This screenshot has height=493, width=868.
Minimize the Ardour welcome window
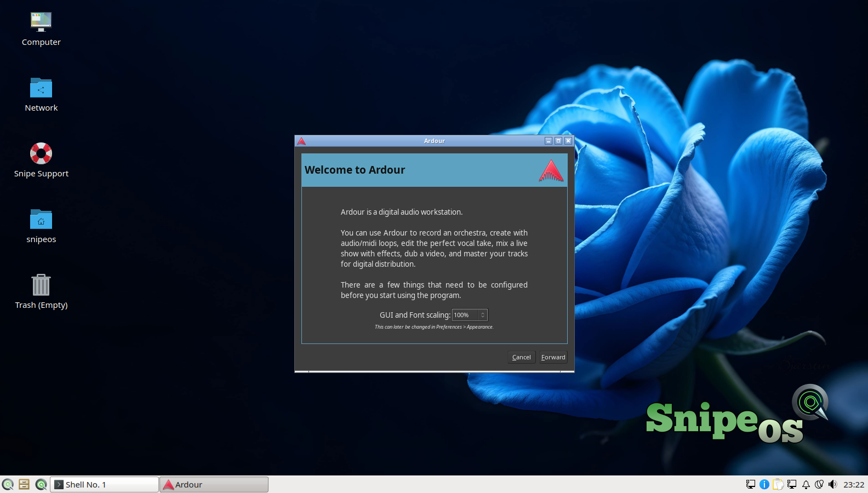click(x=549, y=141)
